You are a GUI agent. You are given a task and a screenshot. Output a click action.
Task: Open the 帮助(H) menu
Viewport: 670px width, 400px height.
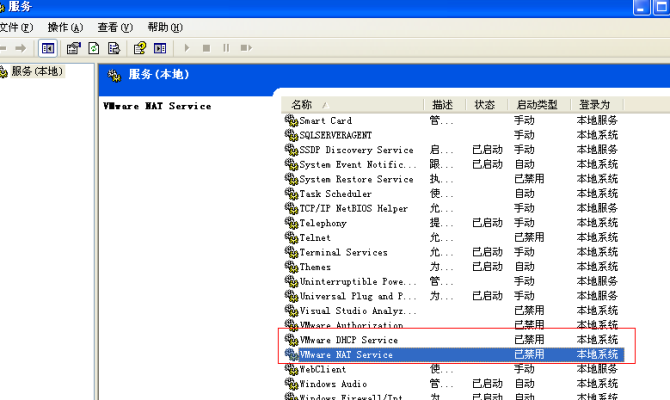point(165,28)
